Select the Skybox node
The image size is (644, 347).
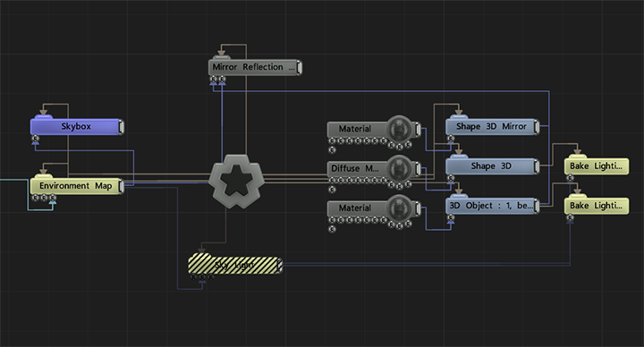[76, 126]
